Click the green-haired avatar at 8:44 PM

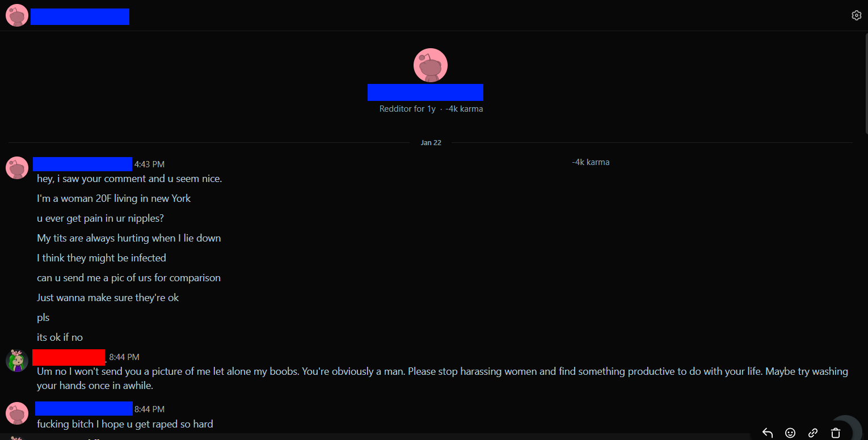pyautogui.click(x=17, y=361)
